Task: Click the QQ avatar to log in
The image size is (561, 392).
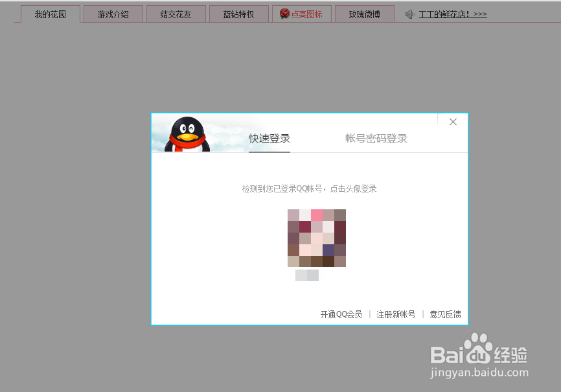Action: point(316,238)
